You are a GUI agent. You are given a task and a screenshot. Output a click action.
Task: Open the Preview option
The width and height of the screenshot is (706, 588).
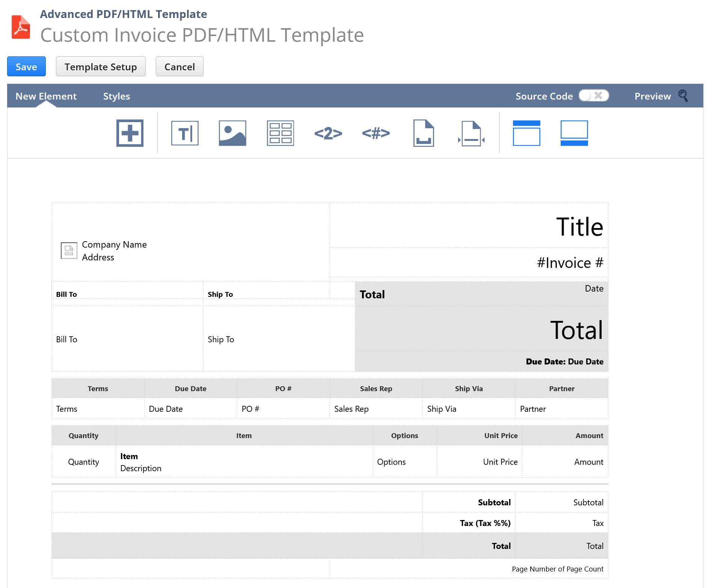coord(653,96)
